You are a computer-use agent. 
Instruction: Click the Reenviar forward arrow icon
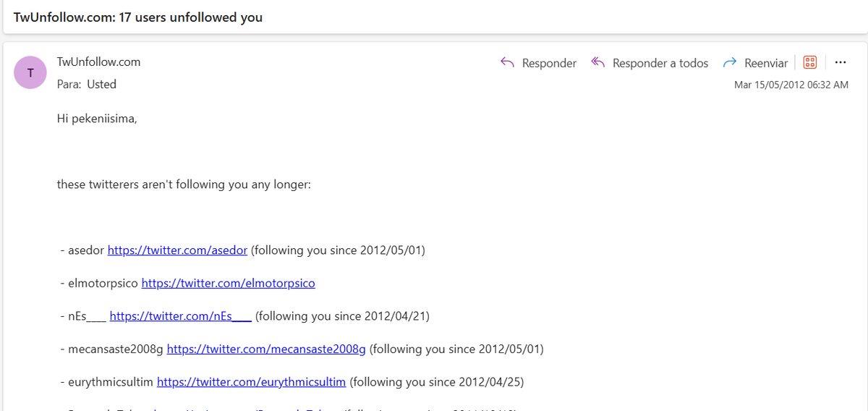730,63
